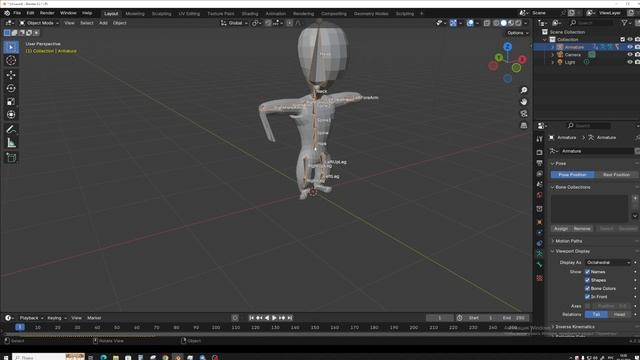
Task: Open the Object Mode dropdown
Action: pos(39,23)
